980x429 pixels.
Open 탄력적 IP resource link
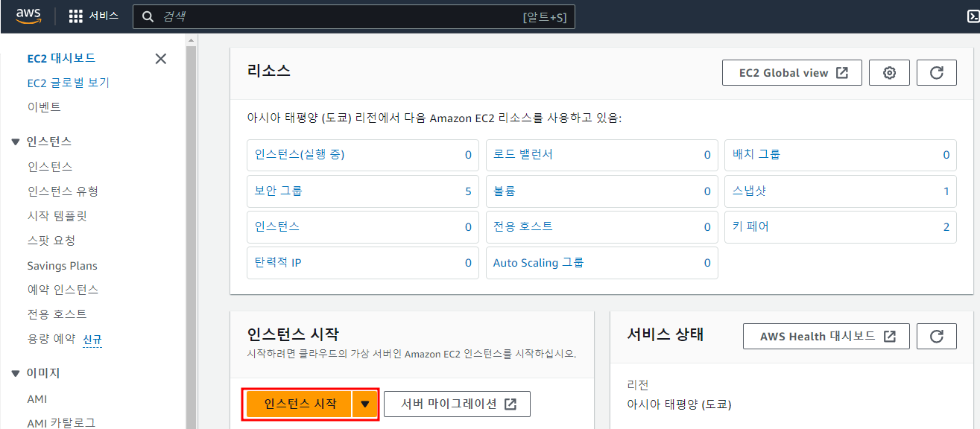[x=278, y=262]
